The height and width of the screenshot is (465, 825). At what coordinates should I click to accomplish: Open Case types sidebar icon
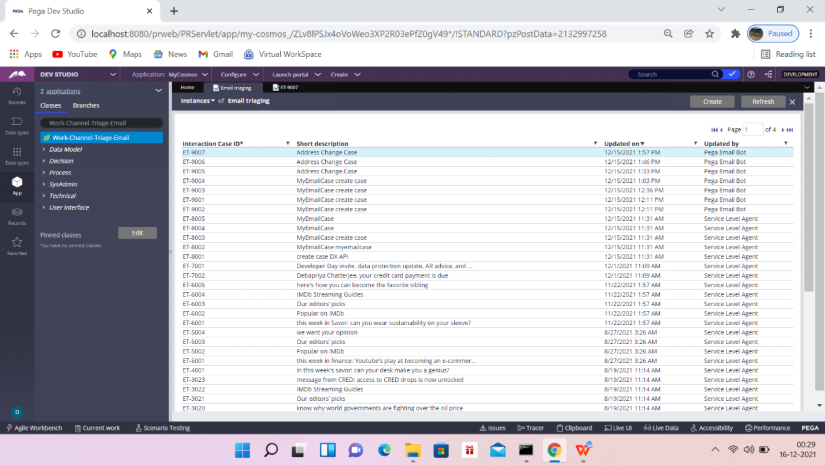coord(17,126)
